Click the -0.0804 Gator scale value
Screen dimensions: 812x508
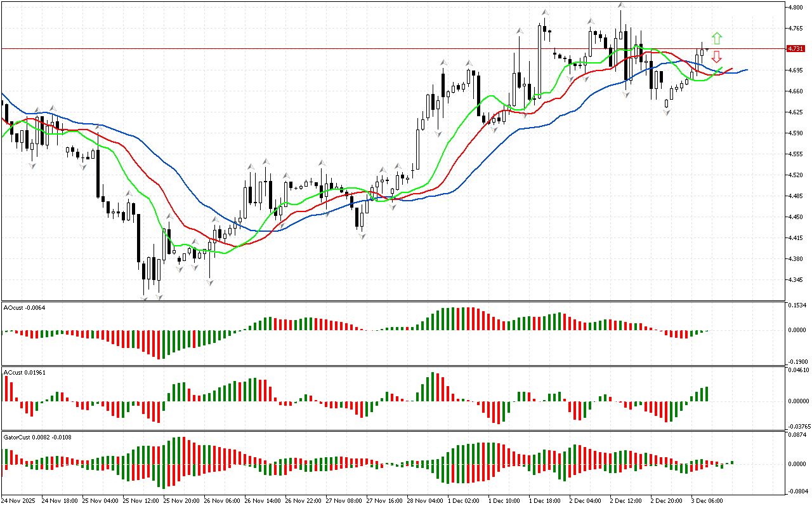tap(797, 491)
